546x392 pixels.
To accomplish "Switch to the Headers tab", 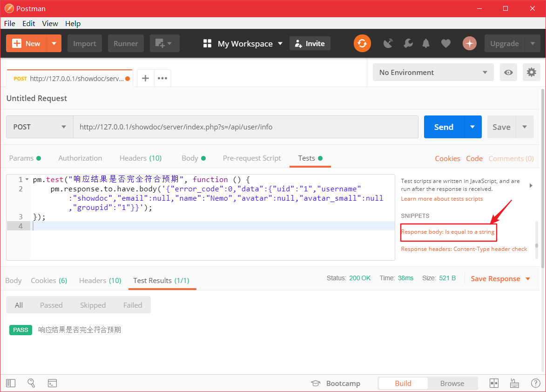I will (x=140, y=158).
